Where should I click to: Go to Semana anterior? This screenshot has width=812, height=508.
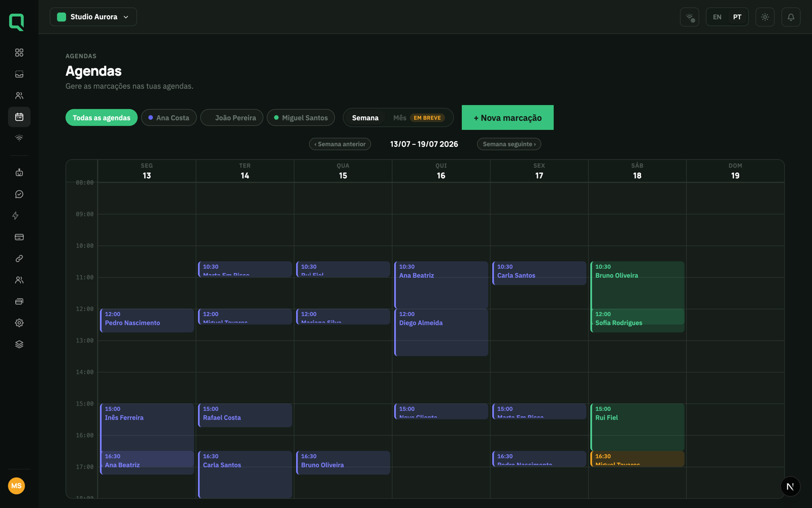pyautogui.click(x=340, y=144)
